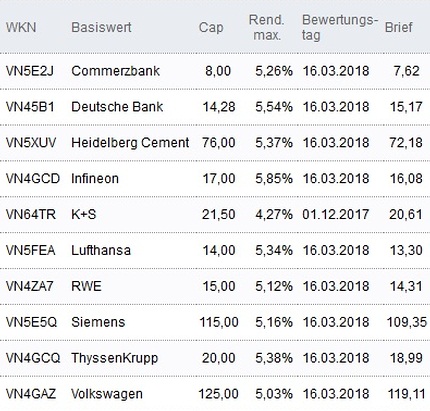The image size is (430, 411).
Task: Sort table by WKN column header
Action: pyautogui.click(x=21, y=27)
